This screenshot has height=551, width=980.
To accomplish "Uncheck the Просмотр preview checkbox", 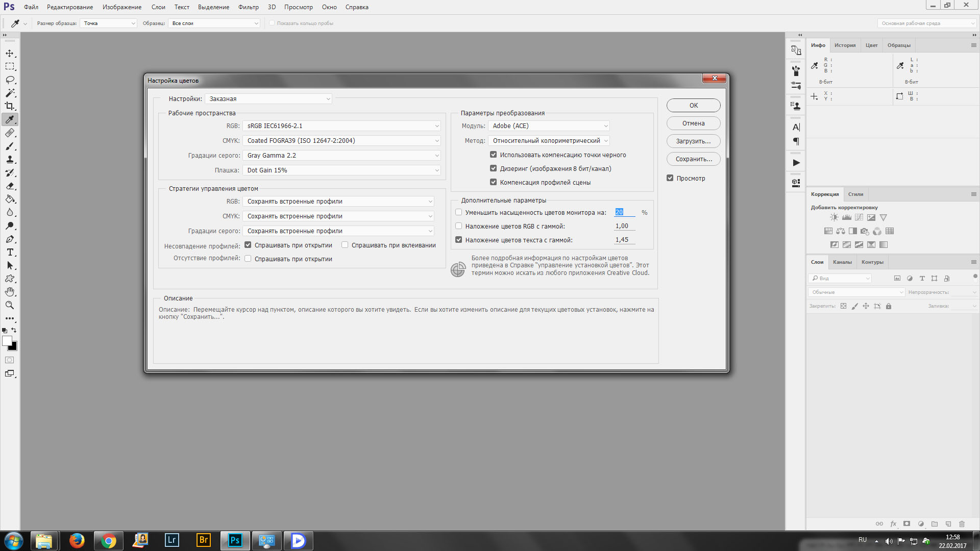I will point(670,178).
